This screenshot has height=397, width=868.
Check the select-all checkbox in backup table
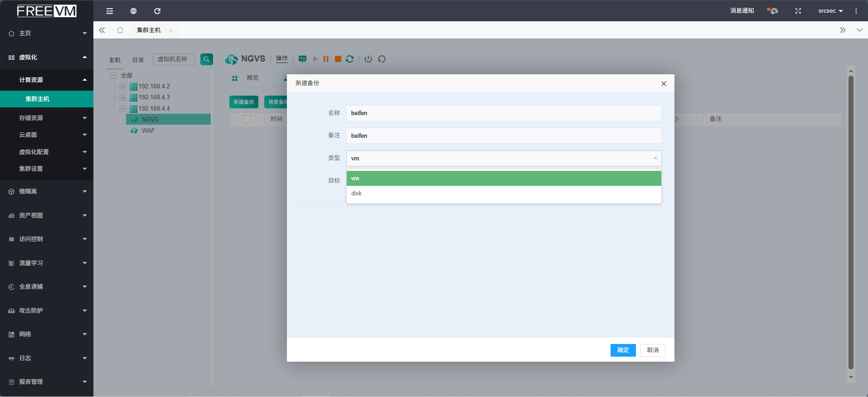(247, 119)
